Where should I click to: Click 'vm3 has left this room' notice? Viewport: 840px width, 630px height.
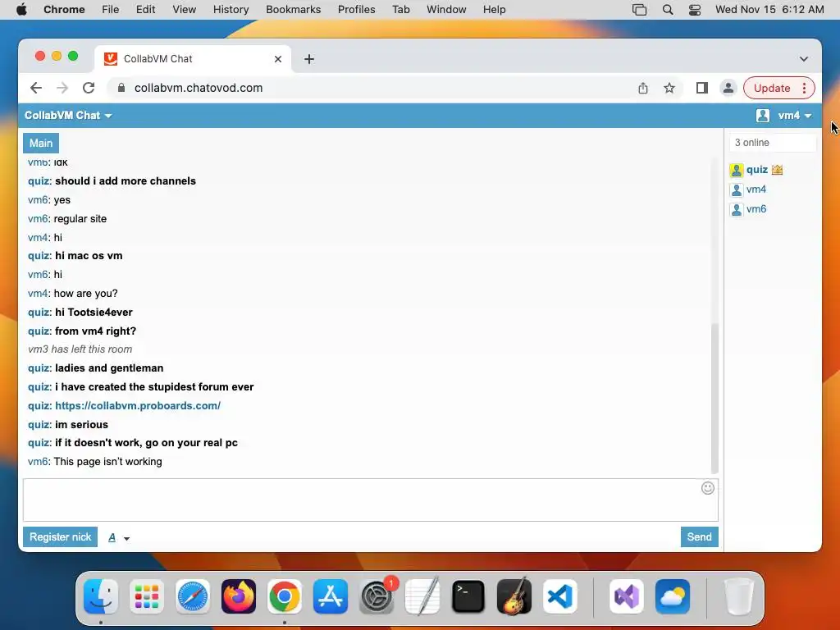pos(80,349)
